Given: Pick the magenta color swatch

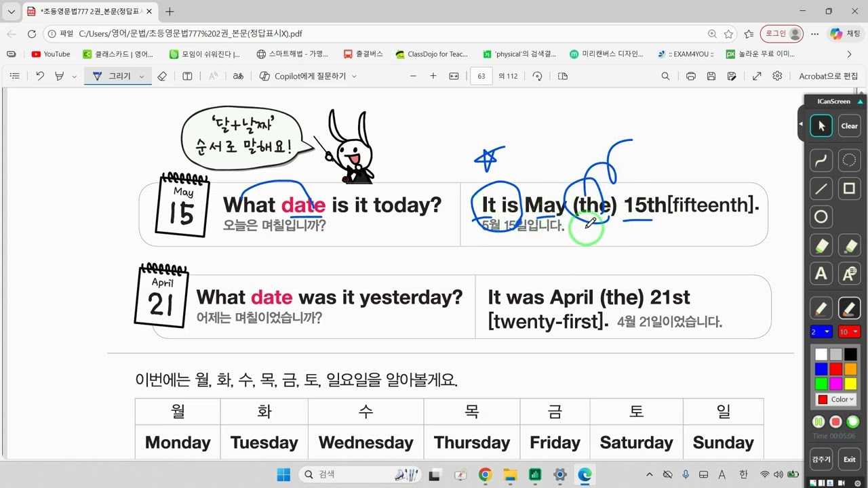Looking at the screenshot, I should point(835,384).
